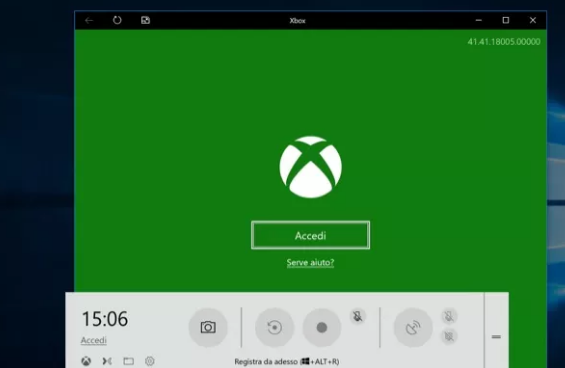This screenshot has height=368, width=565.
Task: Click the 15:06 clock in Game bar
Action: tap(105, 319)
